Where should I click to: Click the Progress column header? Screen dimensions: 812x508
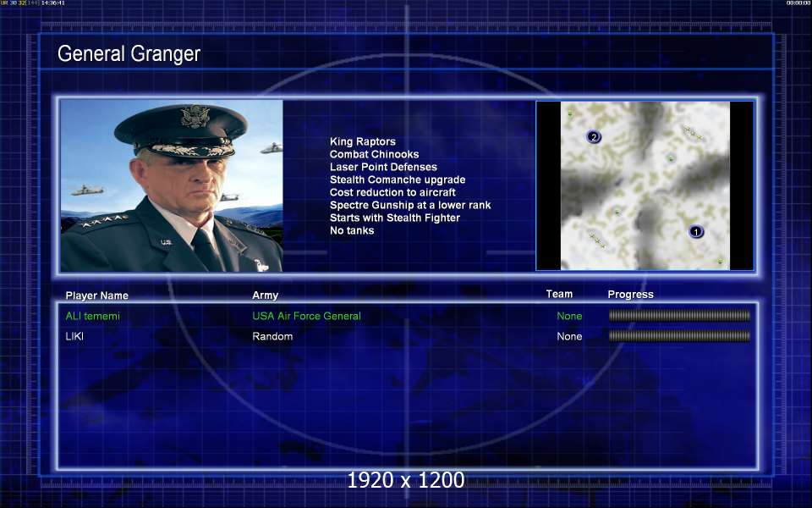coord(630,295)
